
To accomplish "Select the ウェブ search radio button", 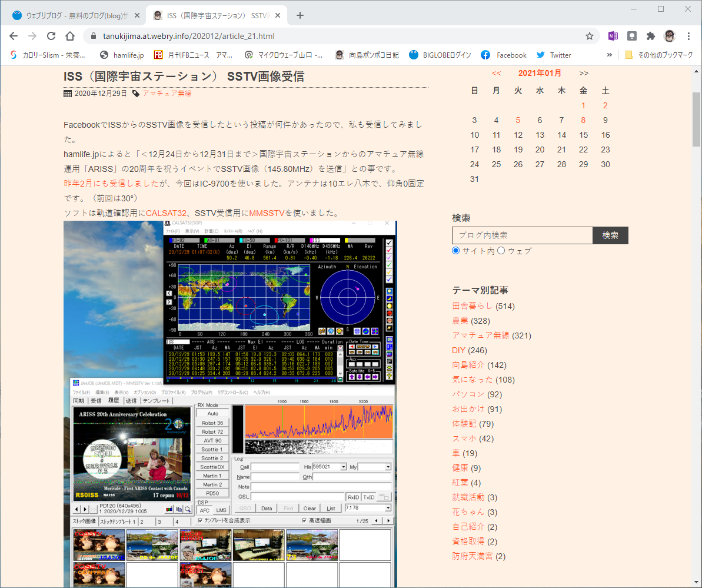I will (501, 250).
